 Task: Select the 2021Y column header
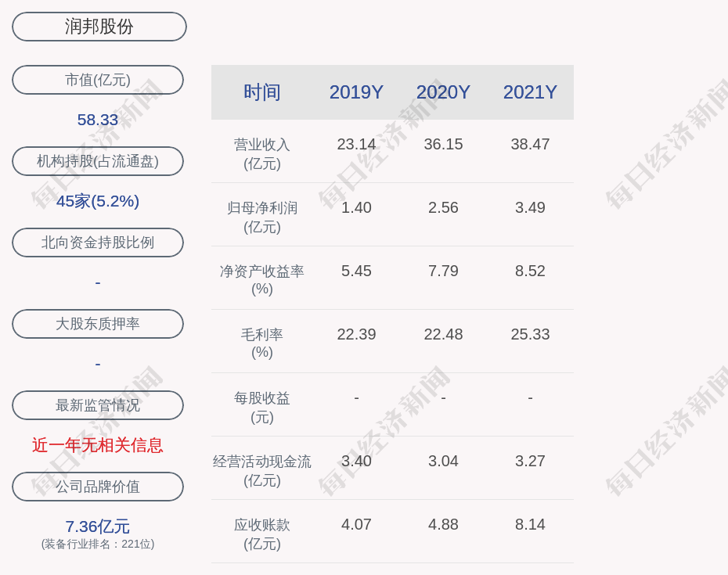[530, 92]
